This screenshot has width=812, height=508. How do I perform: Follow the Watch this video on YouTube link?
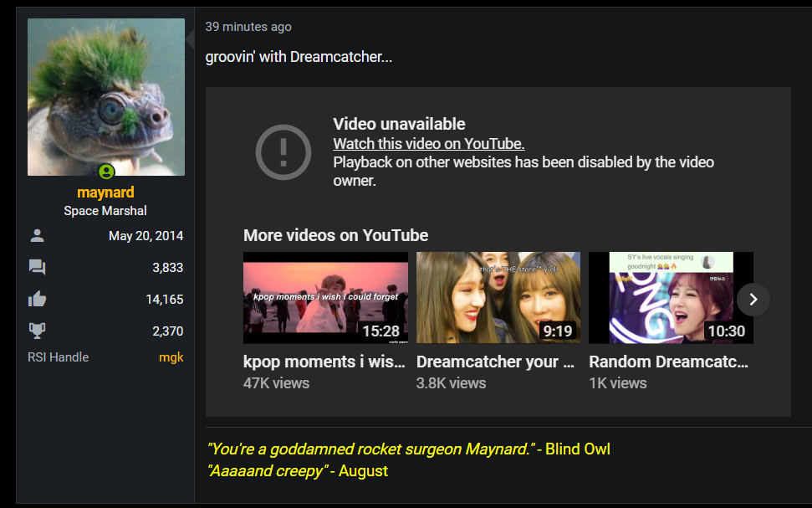click(428, 143)
